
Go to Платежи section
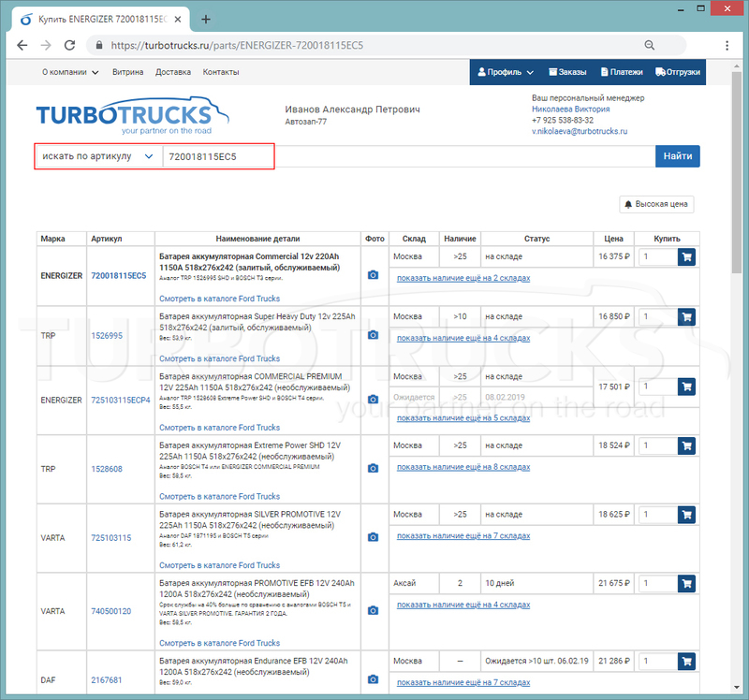622,72
